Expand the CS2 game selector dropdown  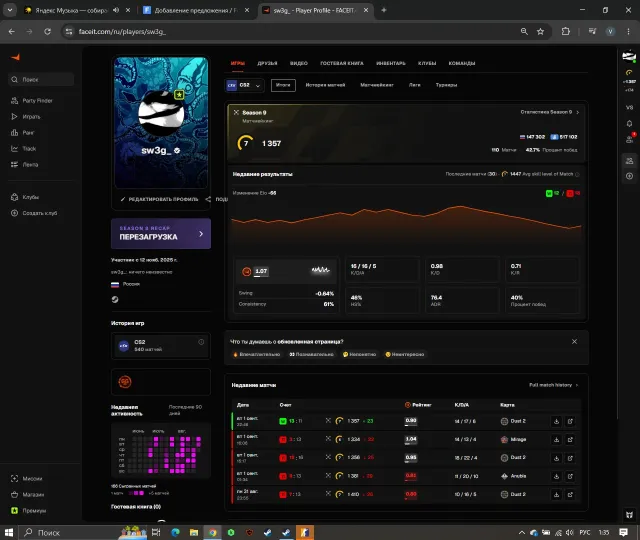tap(244, 85)
